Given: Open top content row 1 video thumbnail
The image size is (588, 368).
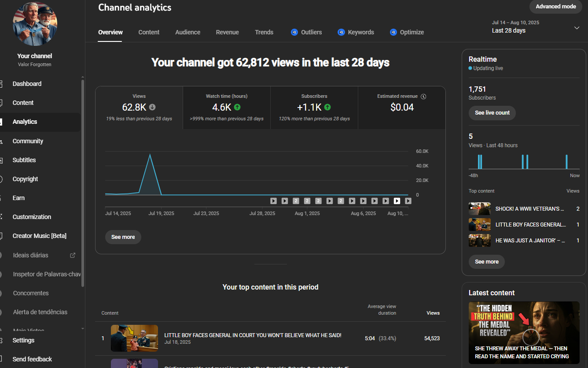Looking at the screenshot, I should [x=134, y=338].
